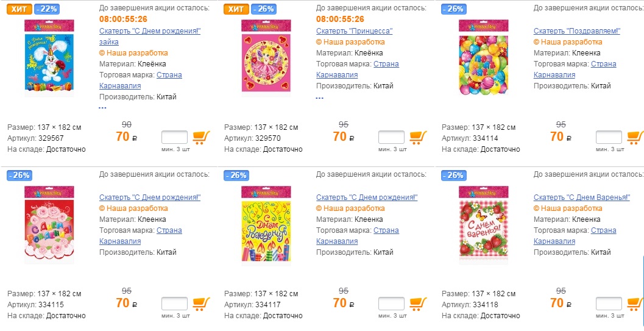Click the -22% discount badge
Image resolution: width=644 pixels, height=331 pixels.
tap(48, 9)
